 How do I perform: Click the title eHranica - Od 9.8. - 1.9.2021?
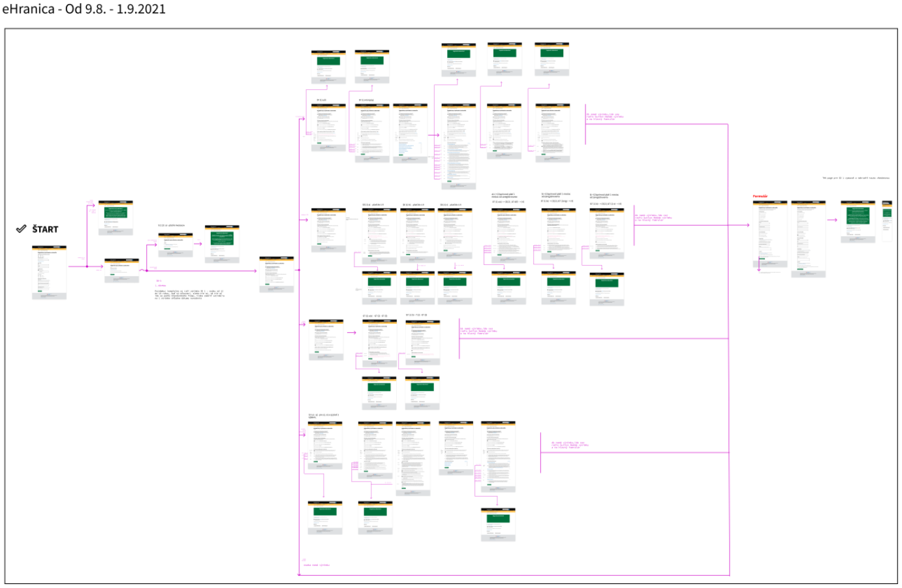84,9
